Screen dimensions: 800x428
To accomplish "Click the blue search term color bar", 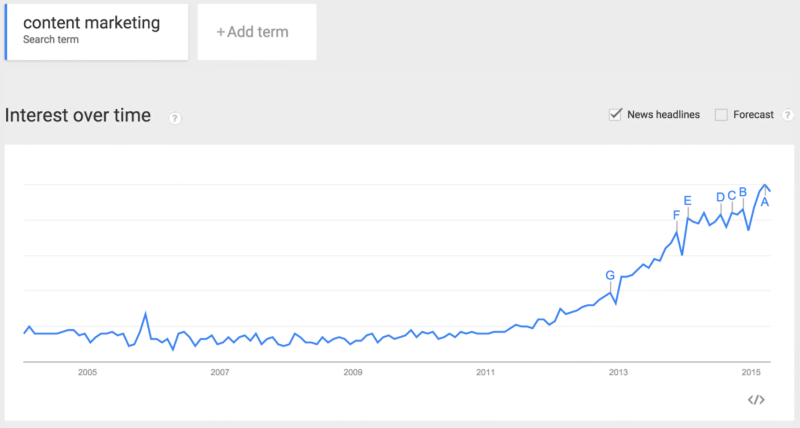I will (x=6, y=31).
